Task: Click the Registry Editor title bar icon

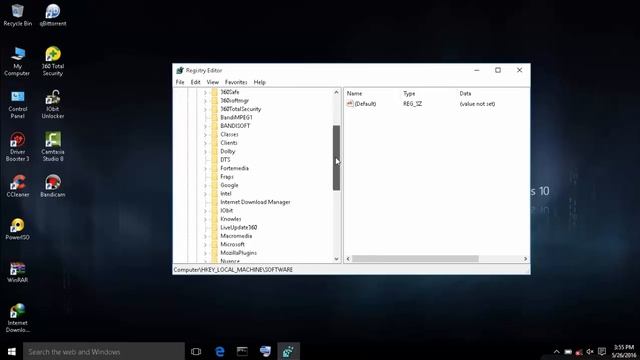Action: pos(180,70)
